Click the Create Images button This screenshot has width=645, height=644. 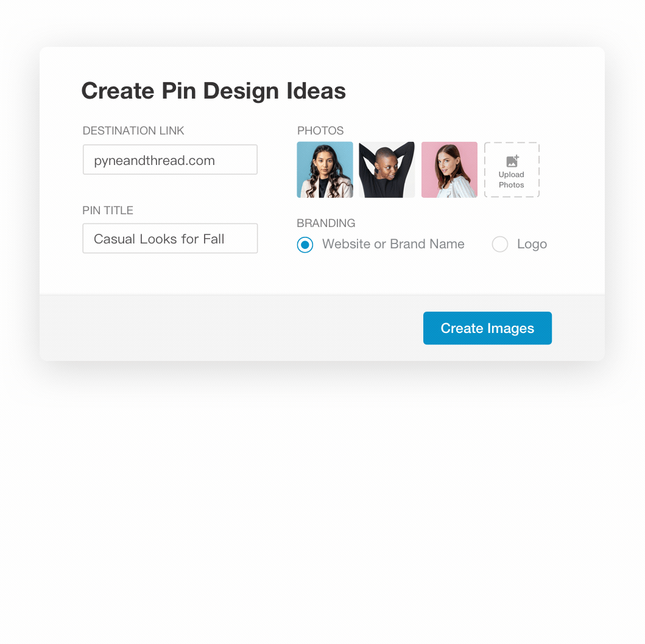pos(487,328)
